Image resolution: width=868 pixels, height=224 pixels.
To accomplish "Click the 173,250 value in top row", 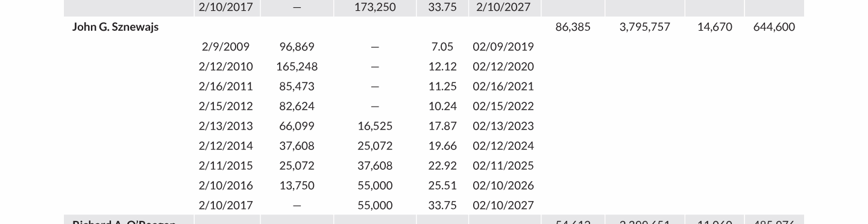I will pos(375,7).
